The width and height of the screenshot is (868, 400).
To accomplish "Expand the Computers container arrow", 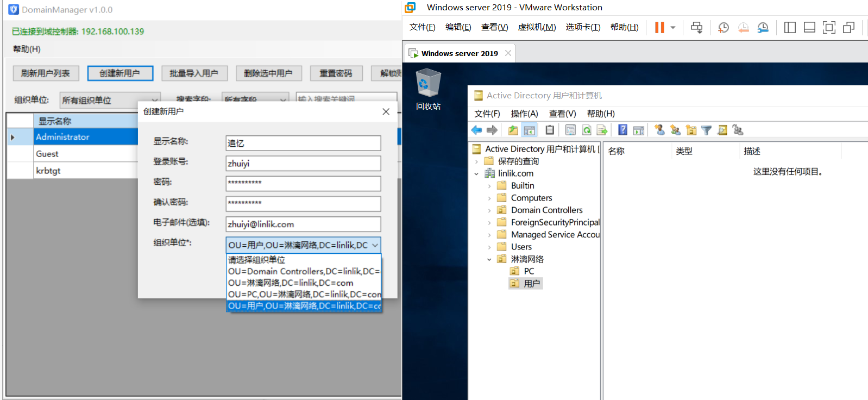I will coord(489,198).
